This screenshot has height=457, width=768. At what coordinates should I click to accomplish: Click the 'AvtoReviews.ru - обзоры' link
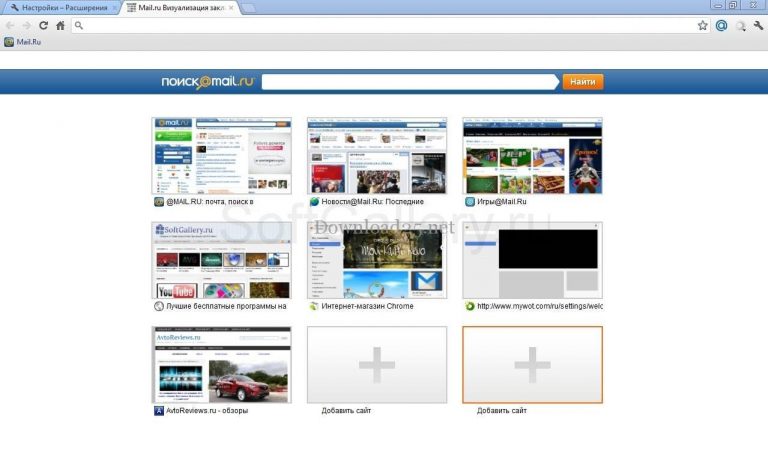pyautogui.click(x=207, y=410)
